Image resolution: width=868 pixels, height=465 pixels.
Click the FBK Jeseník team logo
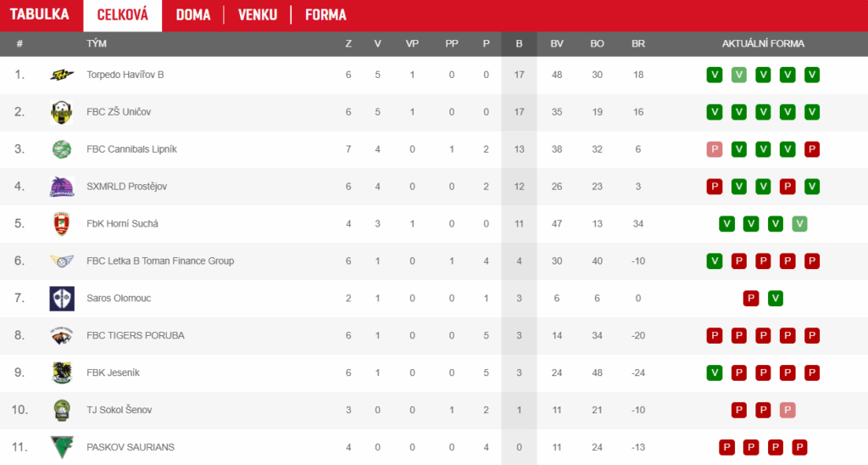click(62, 373)
